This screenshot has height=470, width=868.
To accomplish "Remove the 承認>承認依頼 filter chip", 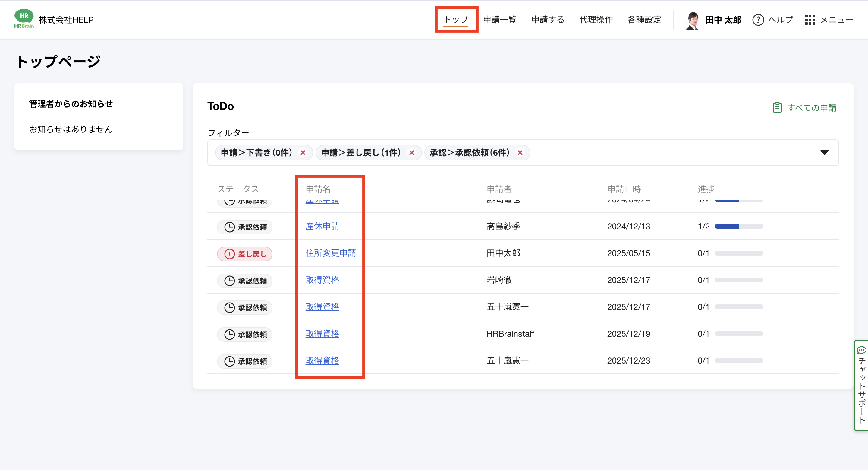I will pyautogui.click(x=520, y=153).
